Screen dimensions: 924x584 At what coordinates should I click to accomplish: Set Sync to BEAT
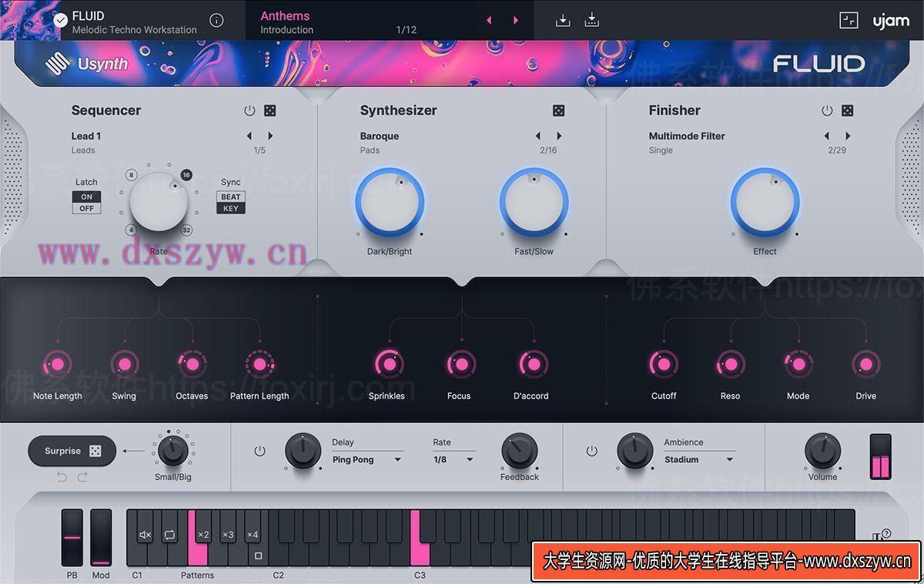[231, 197]
